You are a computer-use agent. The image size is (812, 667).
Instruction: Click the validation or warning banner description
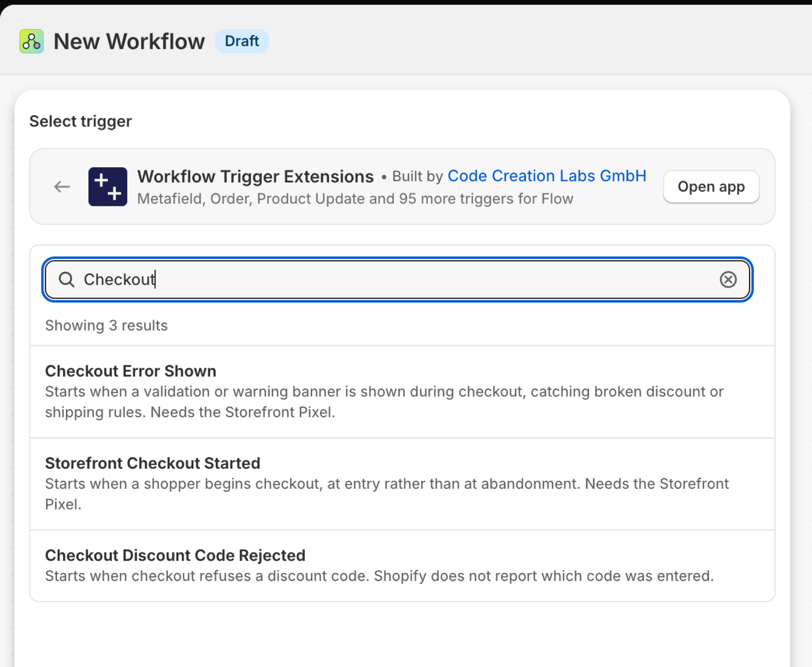pyautogui.click(x=384, y=402)
